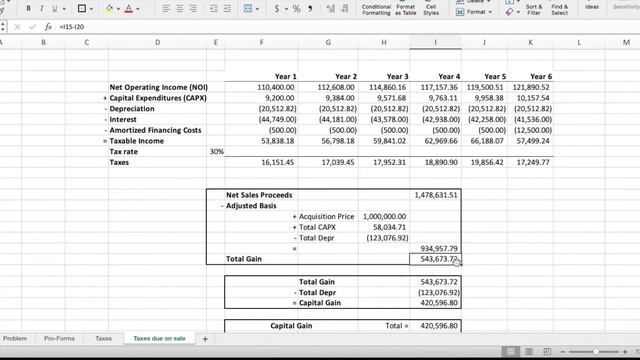Switch to Normal view
Viewport: 640px width, 360px height.
pos(511,351)
